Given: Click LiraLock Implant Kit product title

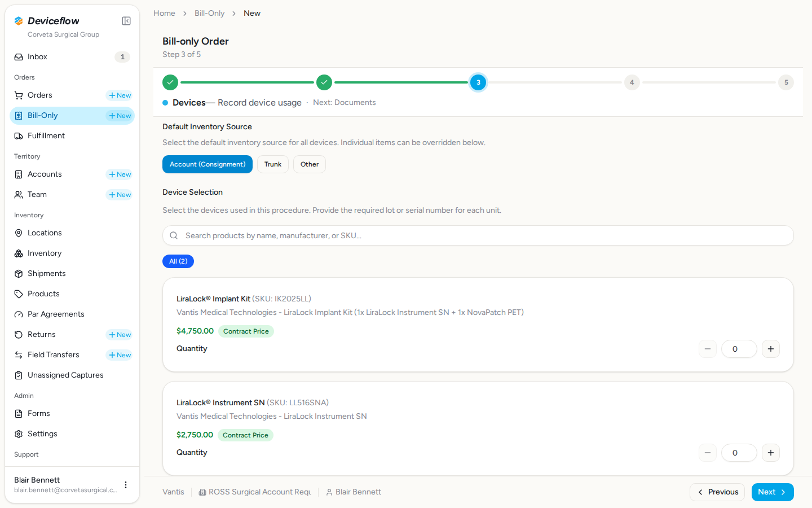Looking at the screenshot, I should (x=213, y=299).
